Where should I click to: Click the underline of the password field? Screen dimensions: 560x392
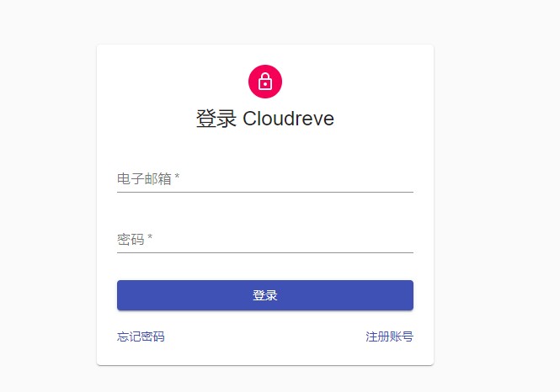[x=265, y=252]
